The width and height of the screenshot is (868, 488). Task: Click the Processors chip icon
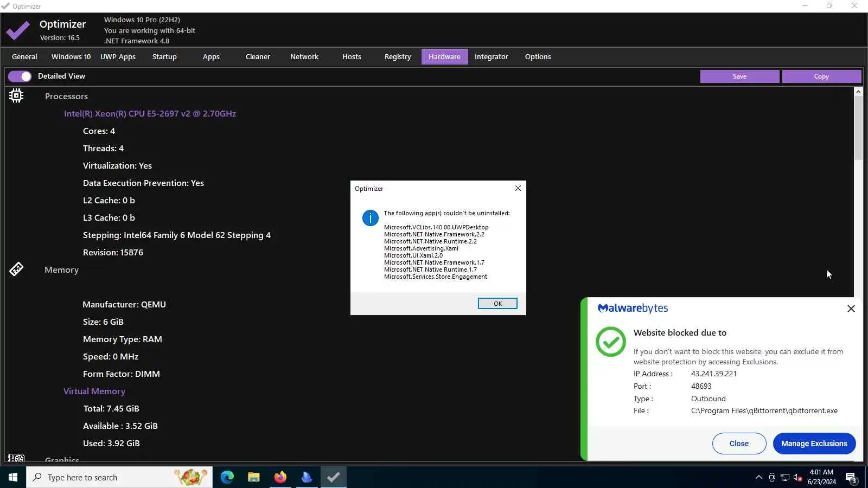click(16, 96)
